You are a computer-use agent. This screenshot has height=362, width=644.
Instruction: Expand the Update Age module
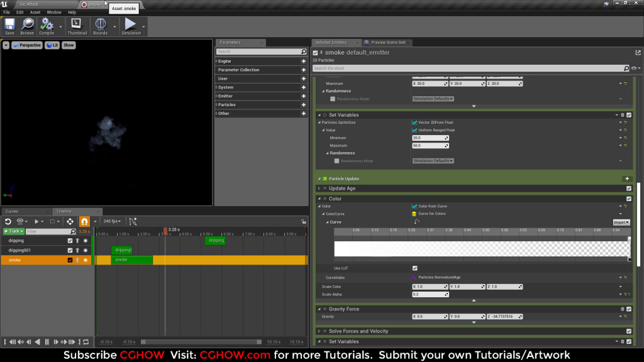pyautogui.click(x=319, y=189)
